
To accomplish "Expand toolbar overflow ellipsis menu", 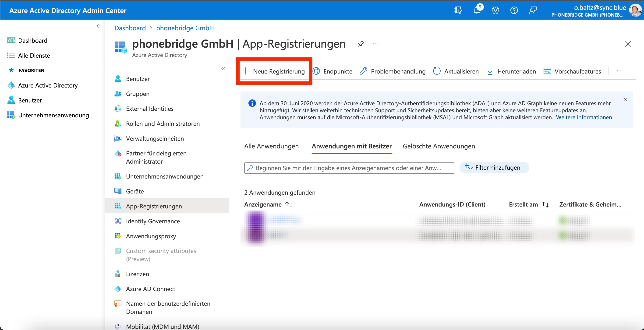I will point(620,71).
